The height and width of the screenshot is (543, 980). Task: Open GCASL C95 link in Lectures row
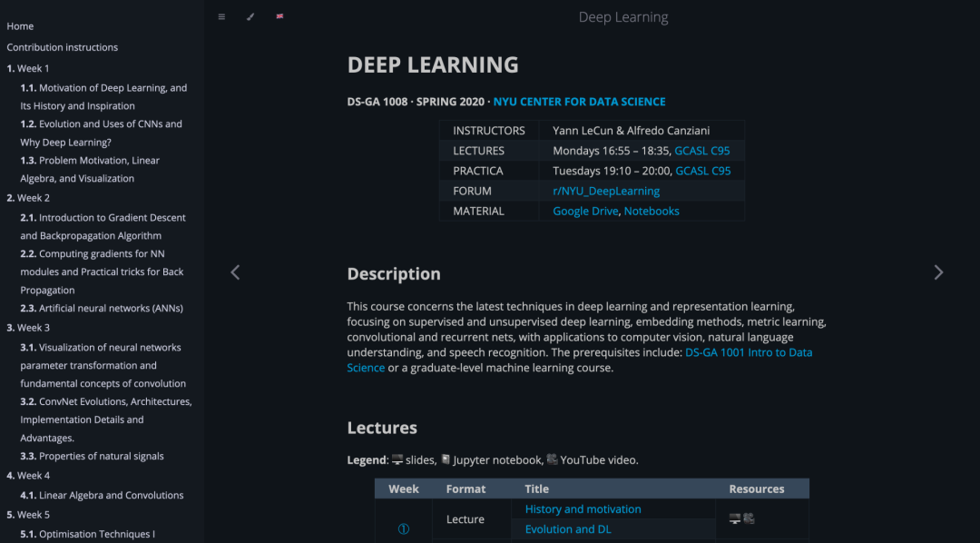(701, 151)
